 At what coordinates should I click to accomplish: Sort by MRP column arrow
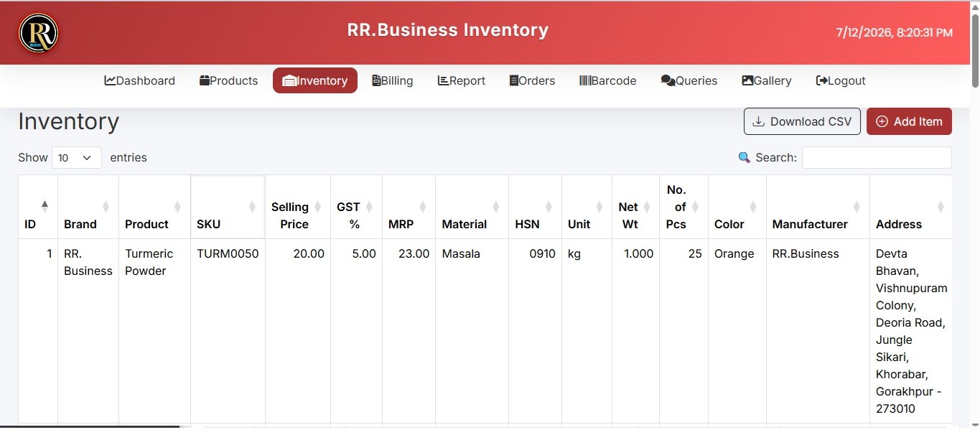click(423, 207)
